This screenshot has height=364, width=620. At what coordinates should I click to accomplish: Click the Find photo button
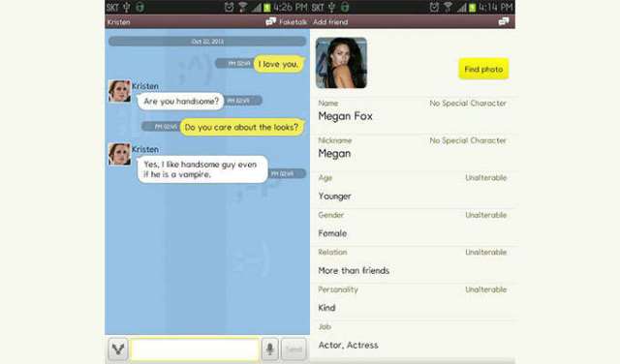point(483,69)
